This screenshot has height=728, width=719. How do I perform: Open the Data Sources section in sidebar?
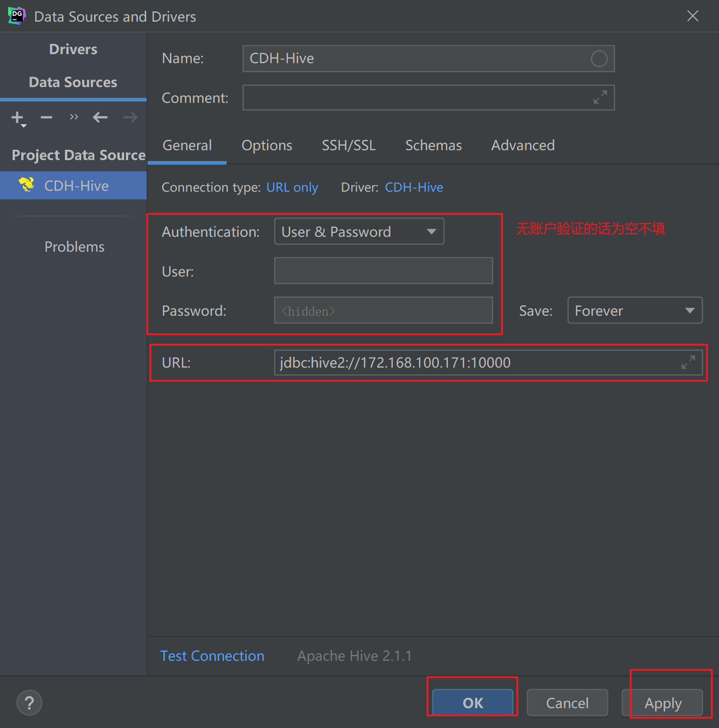(73, 82)
